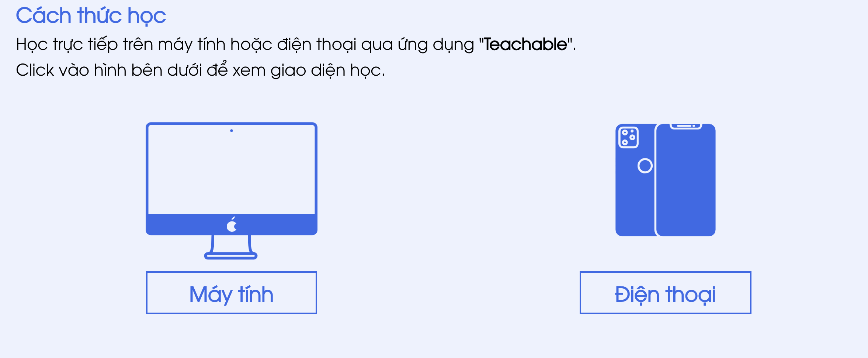Click the speaker slit in the phone notch
The height and width of the screenshot is (358, 868).
684,126
